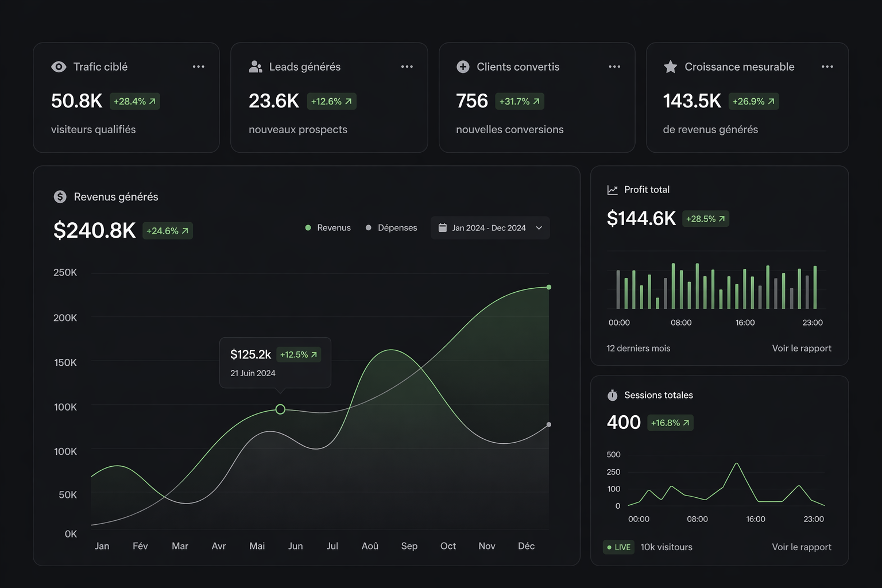Click the 756 conversions value
Viewport: 882px width, 588px height.
click(x=471, y=101)
